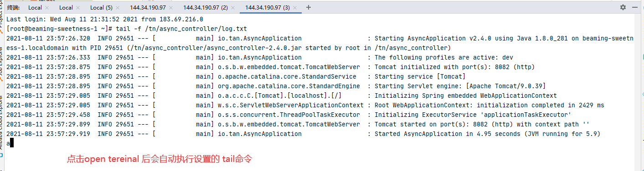Screen dimensions: 644x171
Task: Switch to the first Local tab
Action: click(x=35, y=7)
